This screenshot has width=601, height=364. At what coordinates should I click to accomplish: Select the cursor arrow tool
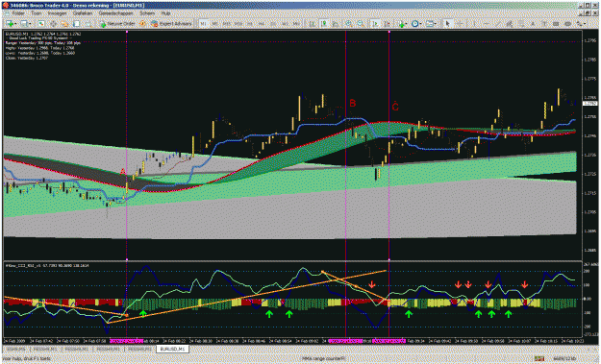(x=448, y=24)
